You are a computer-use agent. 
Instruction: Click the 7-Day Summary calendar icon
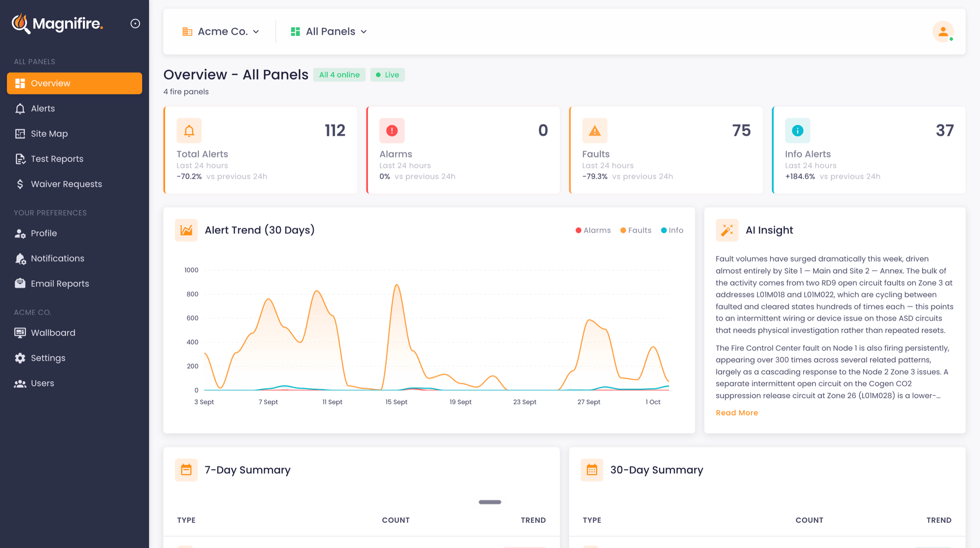point(186,470)
